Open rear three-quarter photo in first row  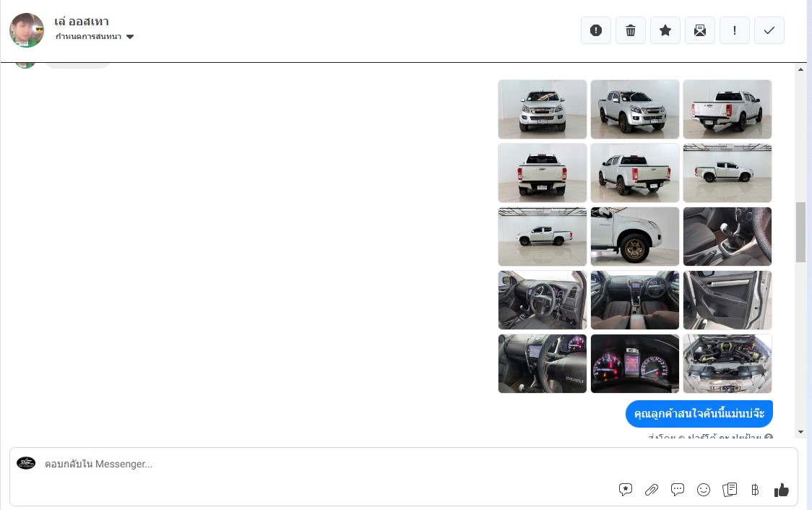click(x=727, y=109)
